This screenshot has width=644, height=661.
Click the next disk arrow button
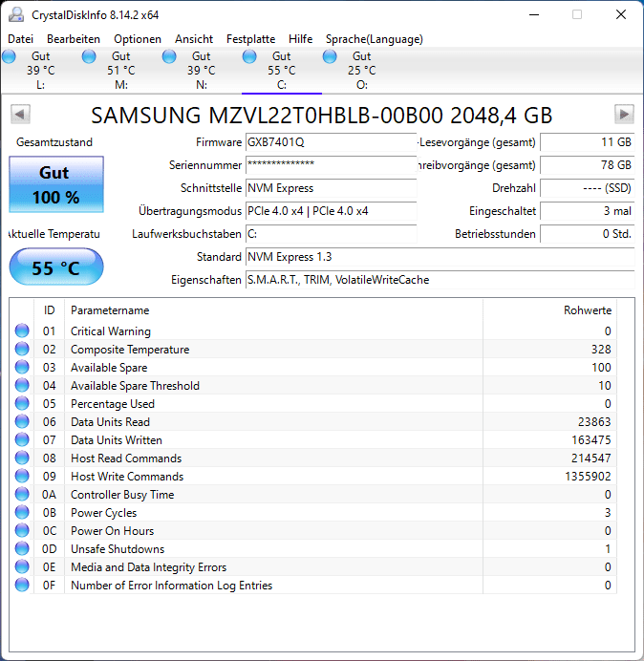(x=624, y=115)
